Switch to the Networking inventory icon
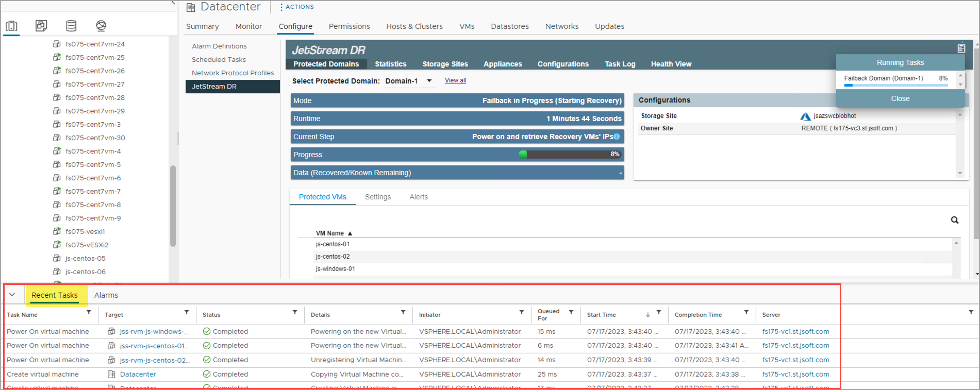 point(101,26)
